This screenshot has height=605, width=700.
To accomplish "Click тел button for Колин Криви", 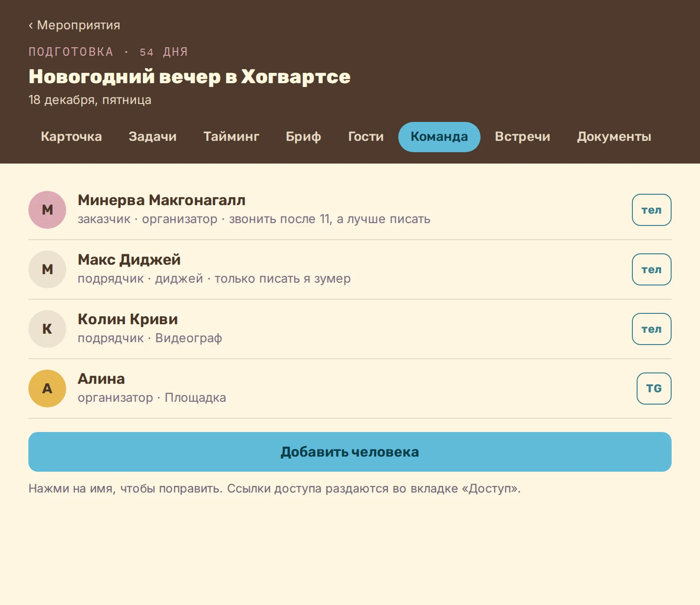I will click(x=652, y=329).
